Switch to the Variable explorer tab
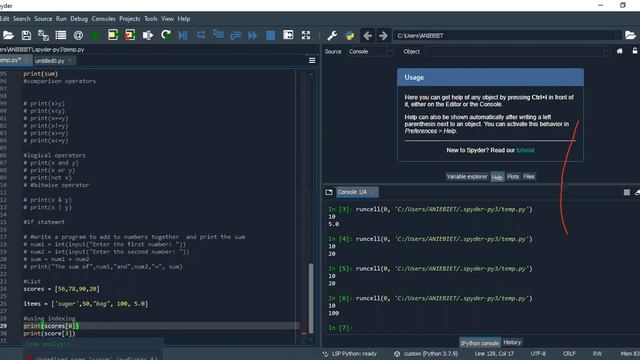 467,177
